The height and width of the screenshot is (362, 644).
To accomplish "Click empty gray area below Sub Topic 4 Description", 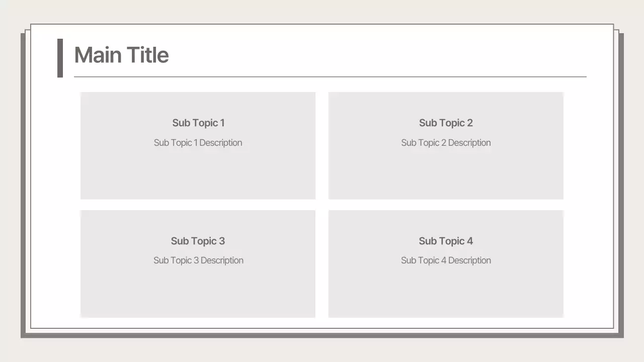I will tap(446, 292).
